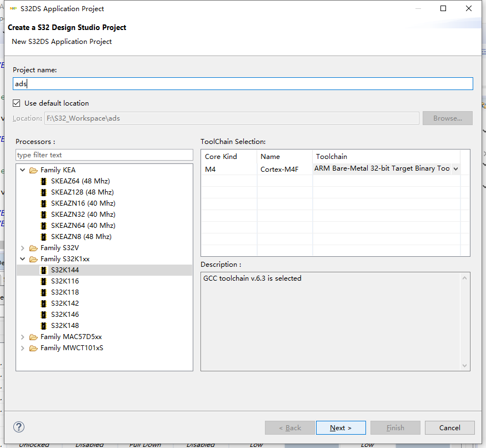
Task: Click the Project name input field
Action: 243,84
